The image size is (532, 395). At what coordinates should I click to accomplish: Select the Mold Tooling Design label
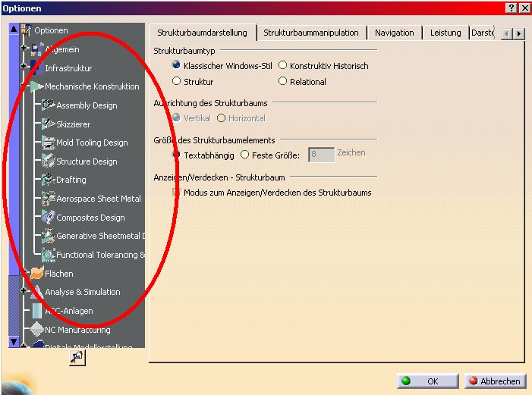[93, 143]
